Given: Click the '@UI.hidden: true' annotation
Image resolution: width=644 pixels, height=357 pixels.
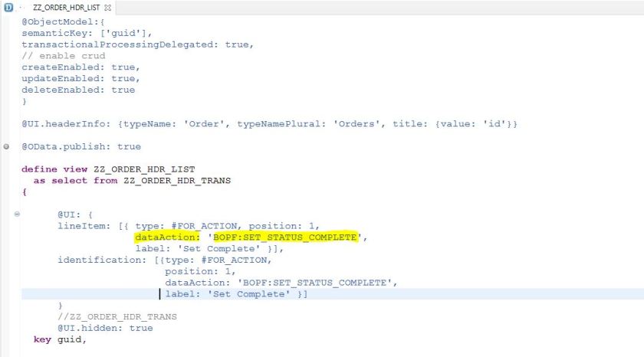Looking at the screenshot, I should 105,329.
